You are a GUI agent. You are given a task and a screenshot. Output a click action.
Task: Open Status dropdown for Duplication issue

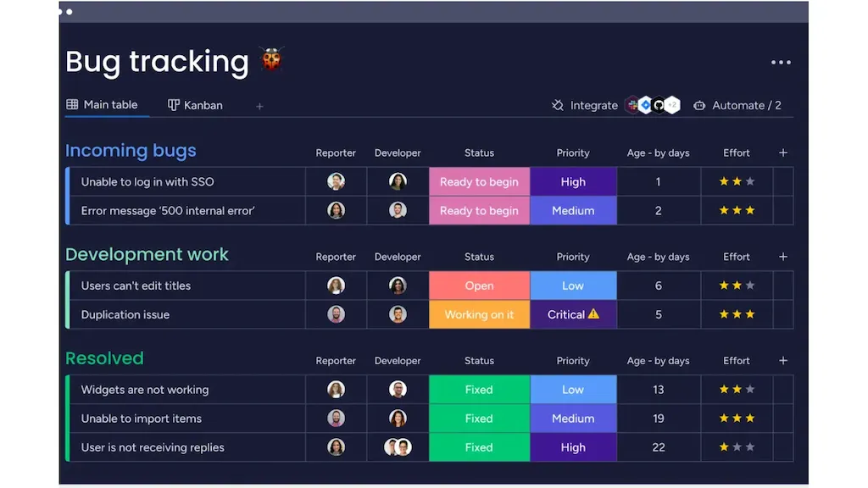tap(480, 314)
